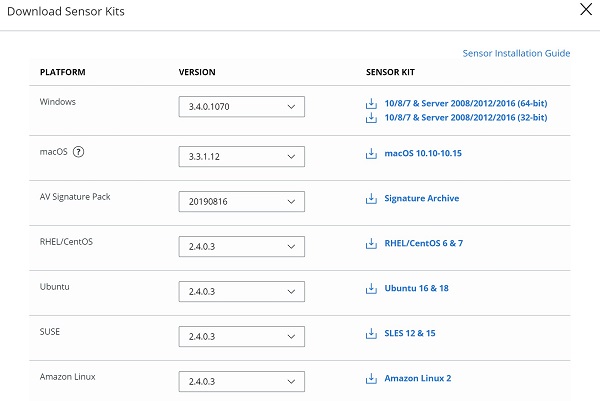Open Windows version dropdown showing 3.4.0.1070

241,106
